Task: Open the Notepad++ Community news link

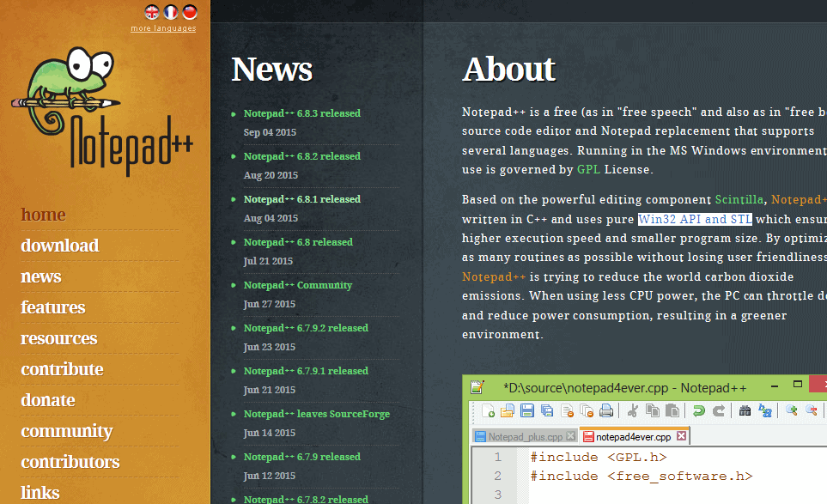Action: [x=297, y=285]
